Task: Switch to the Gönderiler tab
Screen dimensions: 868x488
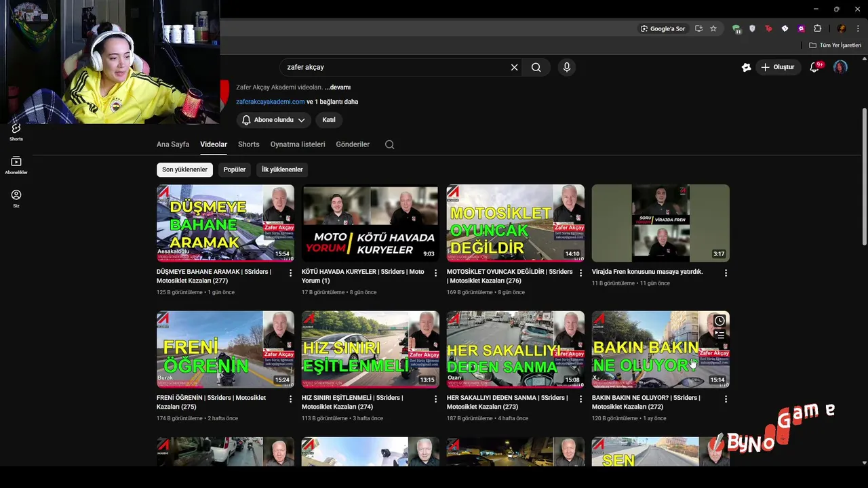Action: pyautogui.click(x=353, y=144)
